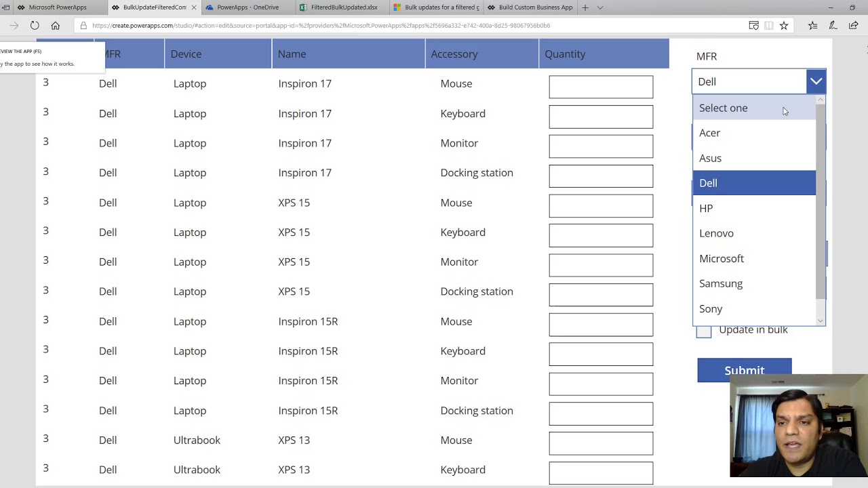Click Quantity field for XPS 15 Docking station
This screenshot has height=488, width=868.
601,295
